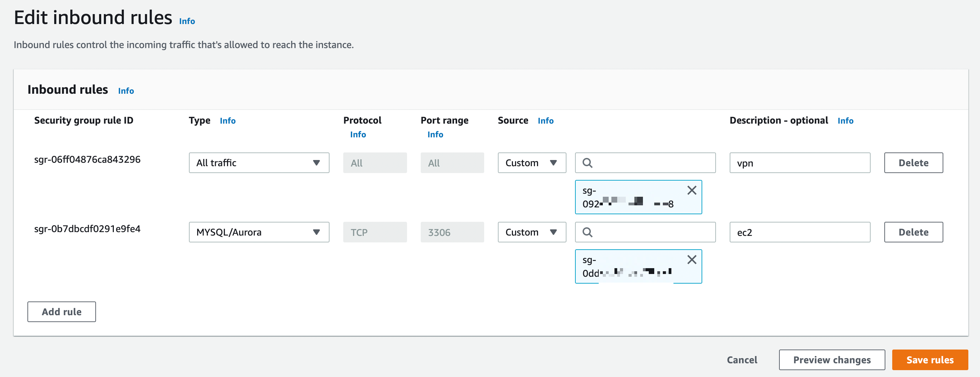This screenshot has width=980, height=377.
Task: Click the vpn description text field
Action: (x=799, y=163)
